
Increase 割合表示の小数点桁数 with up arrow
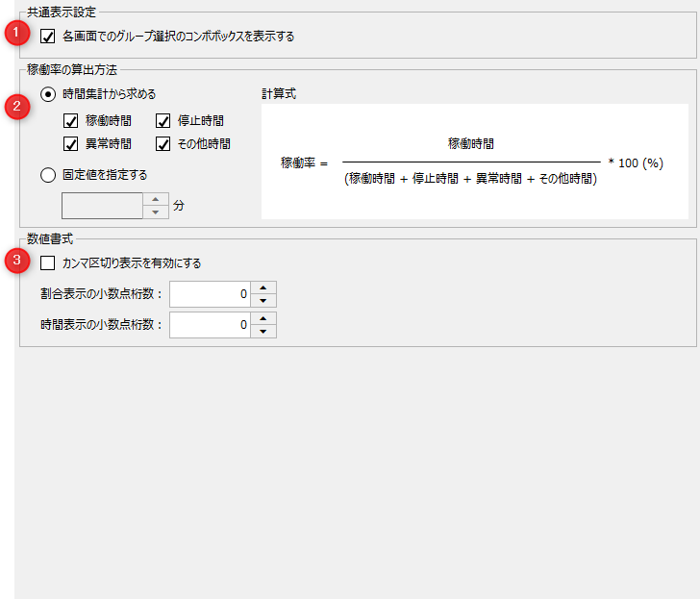point(263,288)
